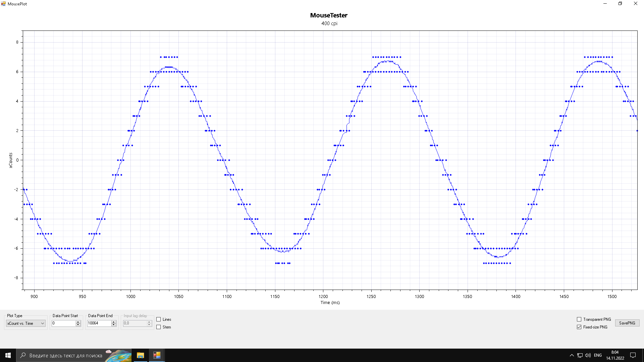Click the volume speaker tray icon
The width and height of the screenshot is (644, 362).
(x=588, y=355)
